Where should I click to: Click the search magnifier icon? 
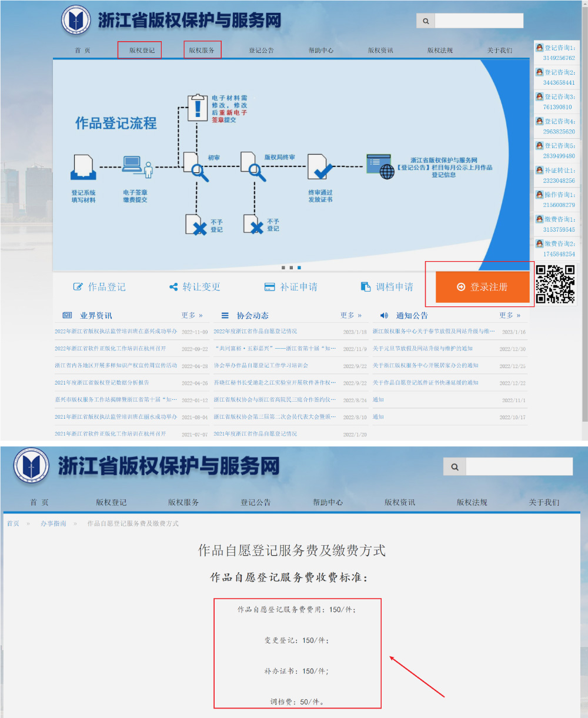point(425,20)
